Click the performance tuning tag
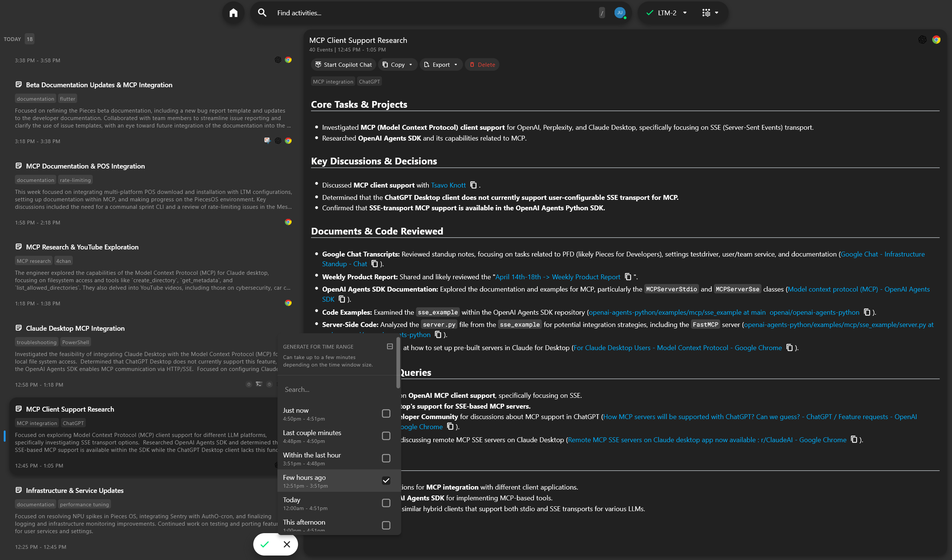 point(84,504)
